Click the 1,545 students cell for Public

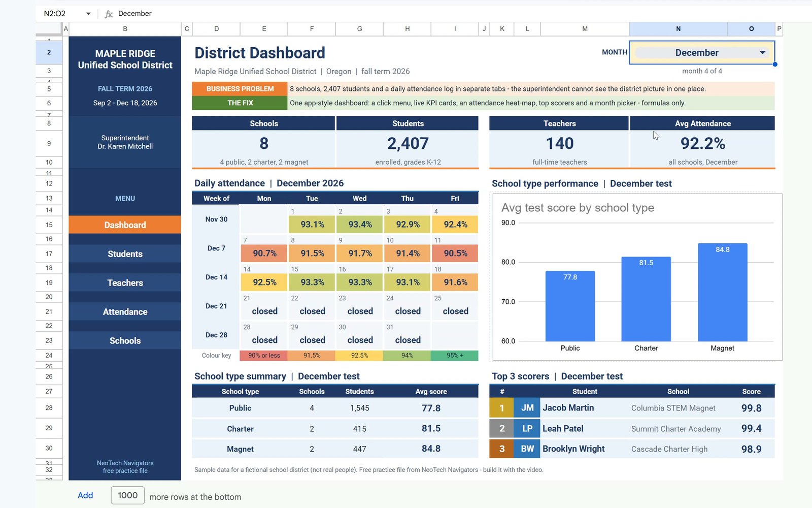[x=359, y=408]
